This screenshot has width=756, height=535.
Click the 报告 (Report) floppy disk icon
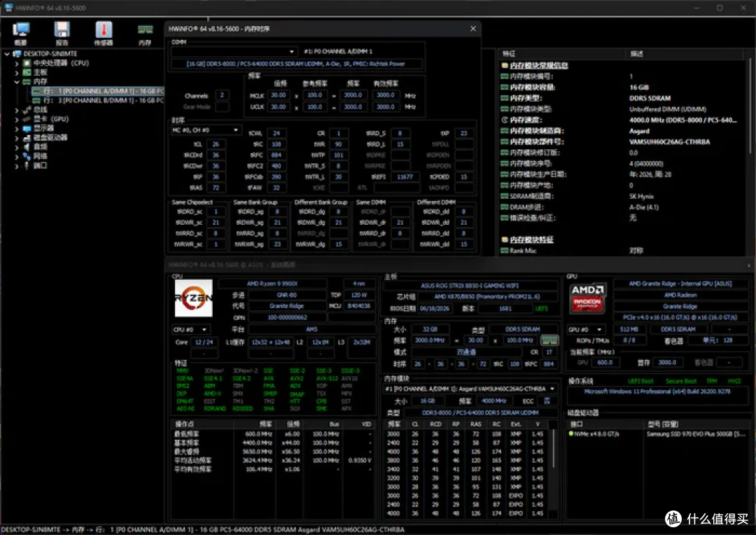62,33
